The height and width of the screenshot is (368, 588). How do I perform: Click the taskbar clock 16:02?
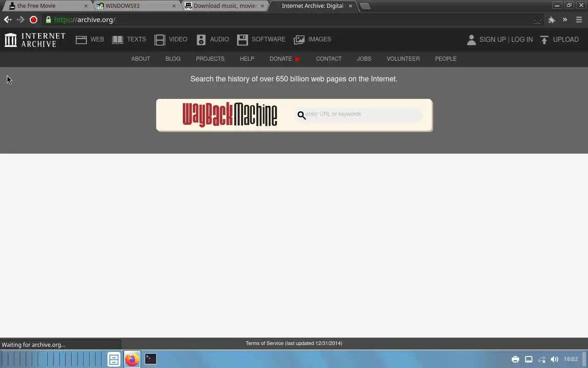(571, 359)
